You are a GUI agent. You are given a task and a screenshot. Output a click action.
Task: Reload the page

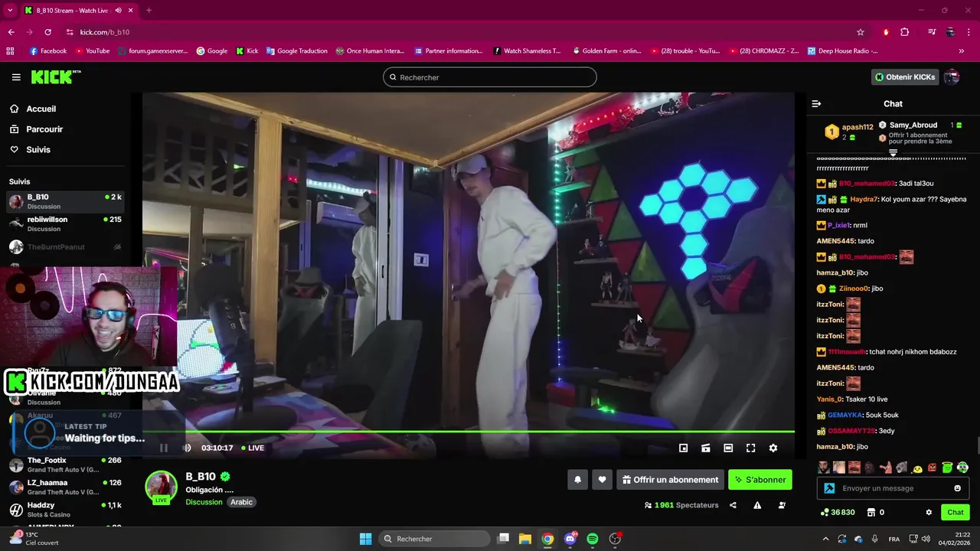47,32
